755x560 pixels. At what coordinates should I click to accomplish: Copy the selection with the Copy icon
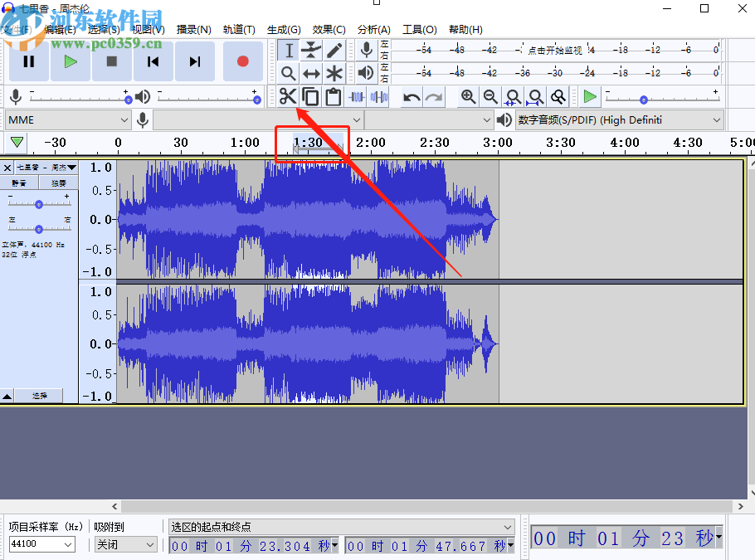[310, 97]
